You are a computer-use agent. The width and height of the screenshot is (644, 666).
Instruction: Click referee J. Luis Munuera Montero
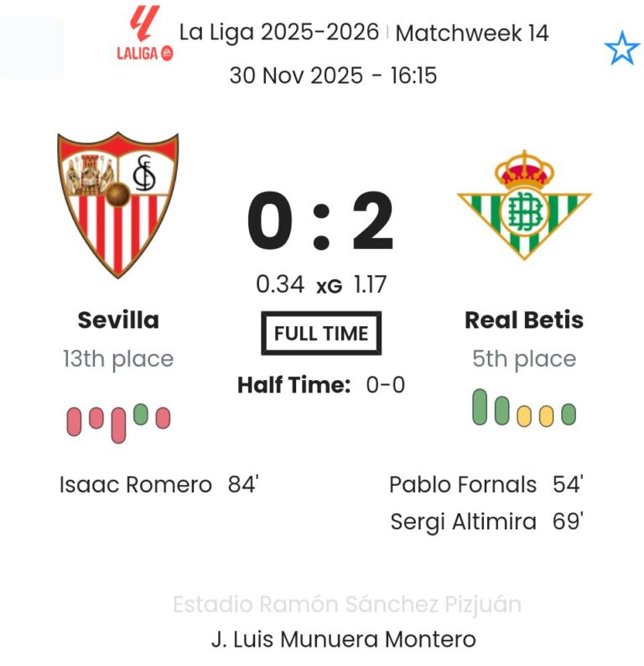tap(344, 639)
